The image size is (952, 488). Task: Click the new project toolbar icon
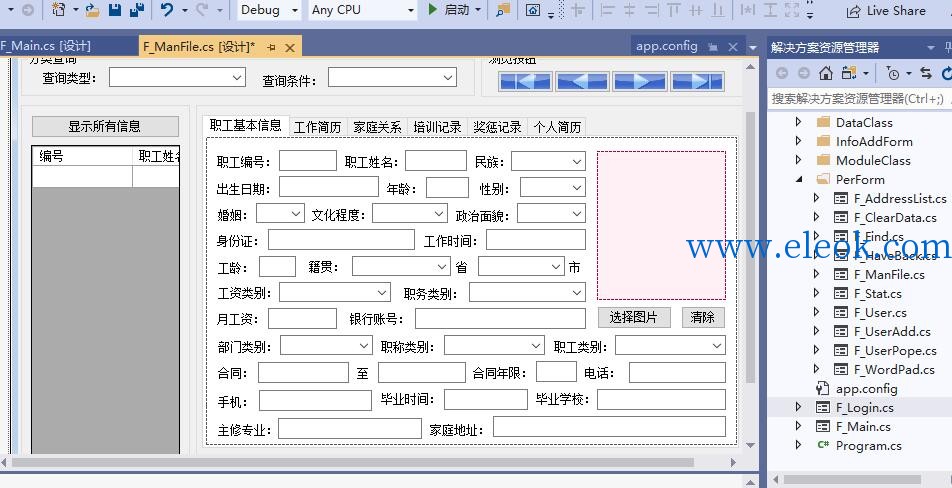58,10
